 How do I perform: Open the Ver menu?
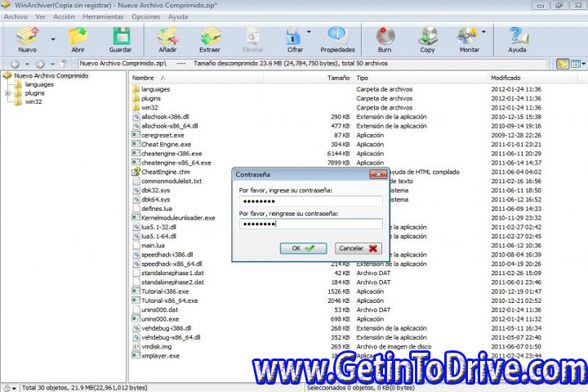(x=41, y=17)
